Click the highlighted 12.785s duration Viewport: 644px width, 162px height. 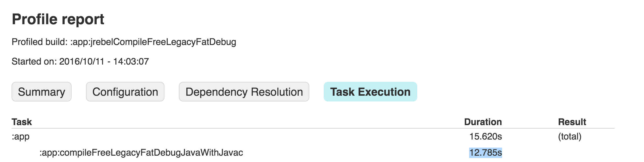pos(485,152)
